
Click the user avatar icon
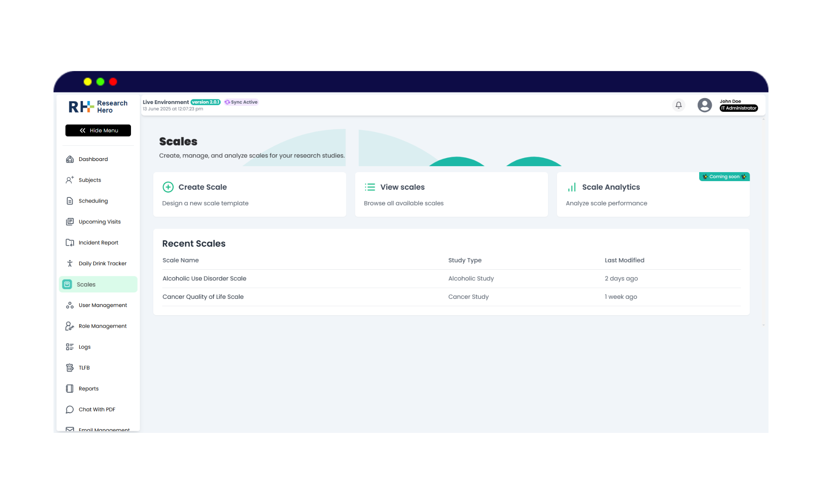705,105
